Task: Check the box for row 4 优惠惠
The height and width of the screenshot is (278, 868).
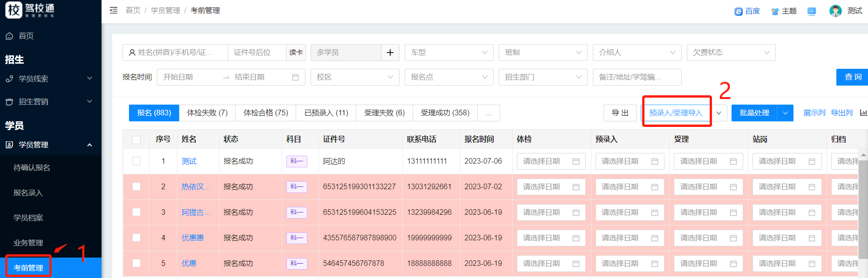Action: point(136,238)
